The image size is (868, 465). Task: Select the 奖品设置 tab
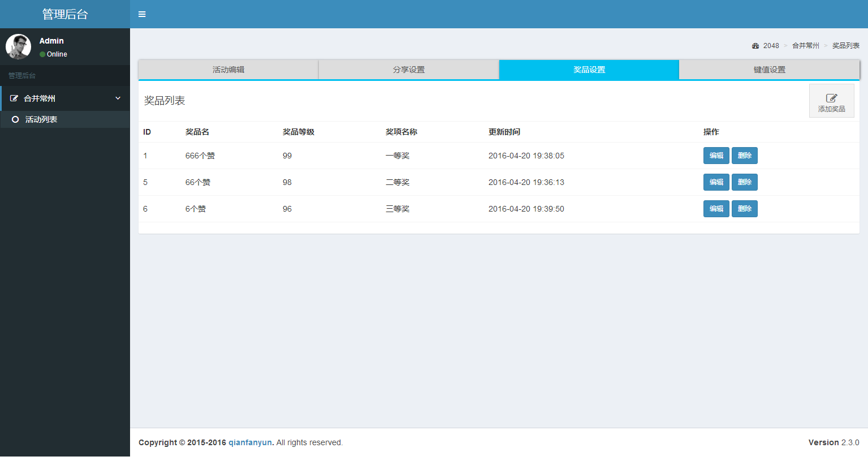tap(589, 70)
